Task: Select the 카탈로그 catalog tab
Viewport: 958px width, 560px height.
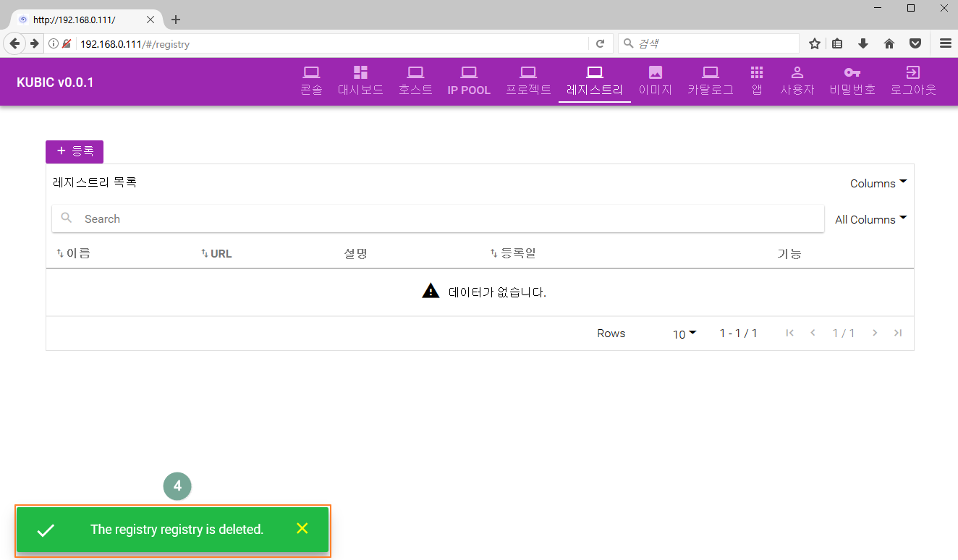Action: click(x=710, y=81)
